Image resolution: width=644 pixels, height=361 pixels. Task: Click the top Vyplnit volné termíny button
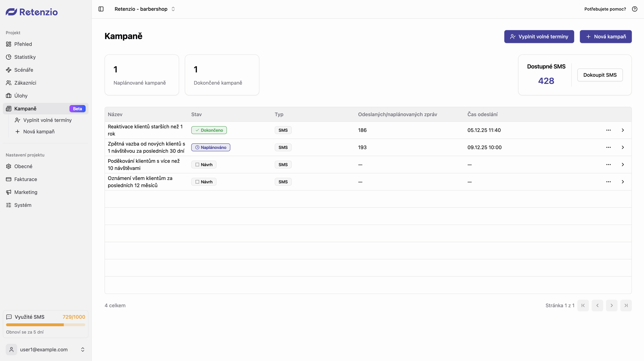pyautogui.click(x=539, y=37)
